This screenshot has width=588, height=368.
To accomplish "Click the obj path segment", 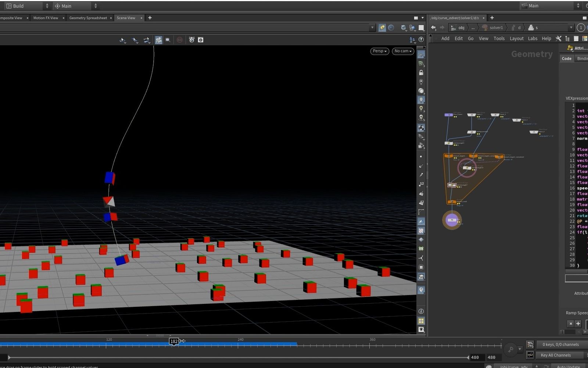I will tap(458, 28).
